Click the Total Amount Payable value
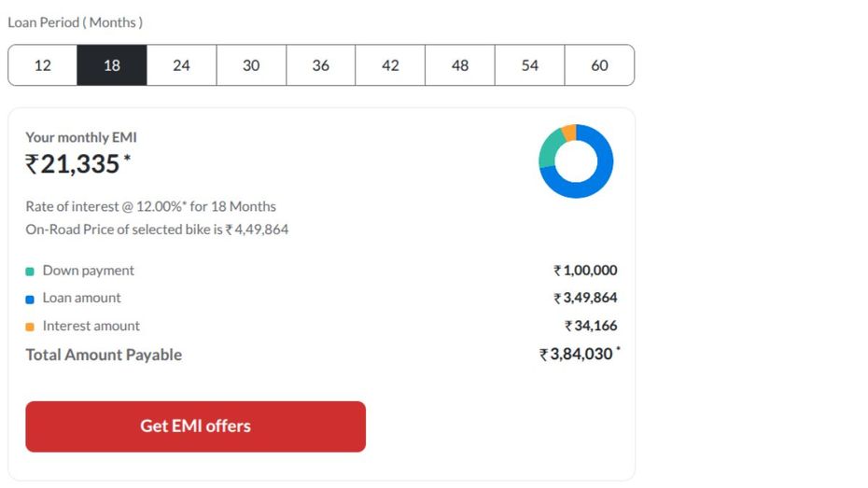The height and width of the screenshot is (488, 868). (x=580, y=355)
